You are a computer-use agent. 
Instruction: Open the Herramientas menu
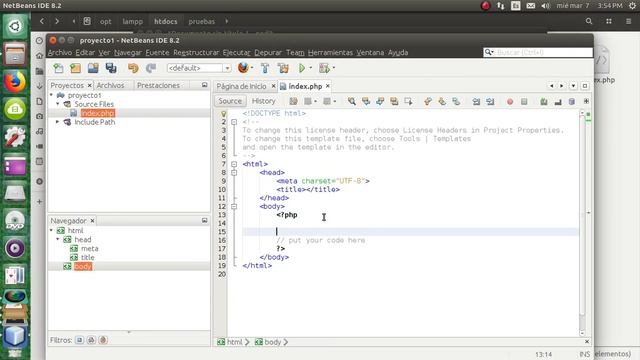330,53
